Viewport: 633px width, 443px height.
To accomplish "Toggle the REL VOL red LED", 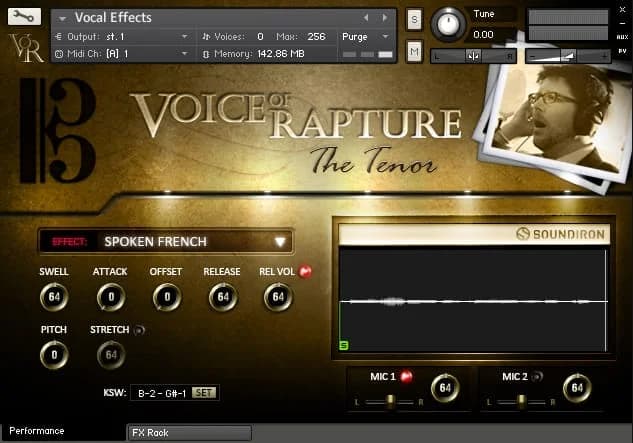I will pyautogui.click(x=305, y=272).
